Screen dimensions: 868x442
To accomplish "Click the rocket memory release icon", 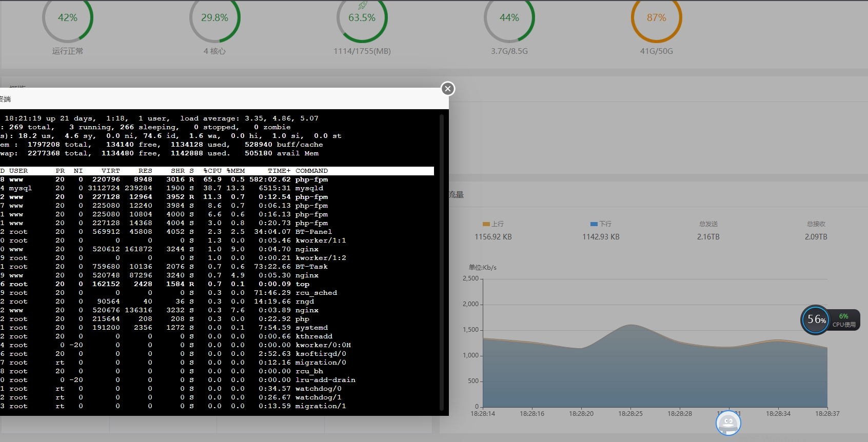I will click(362, 5).
